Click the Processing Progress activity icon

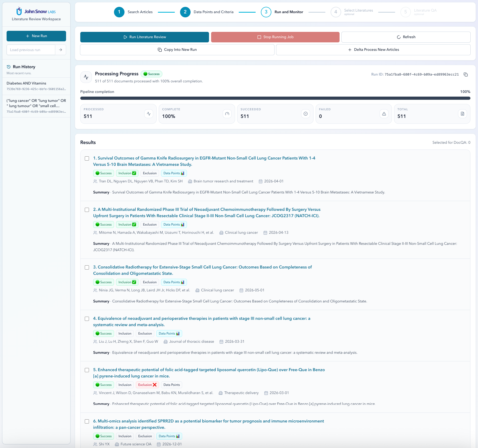click(x=86, y=77)
